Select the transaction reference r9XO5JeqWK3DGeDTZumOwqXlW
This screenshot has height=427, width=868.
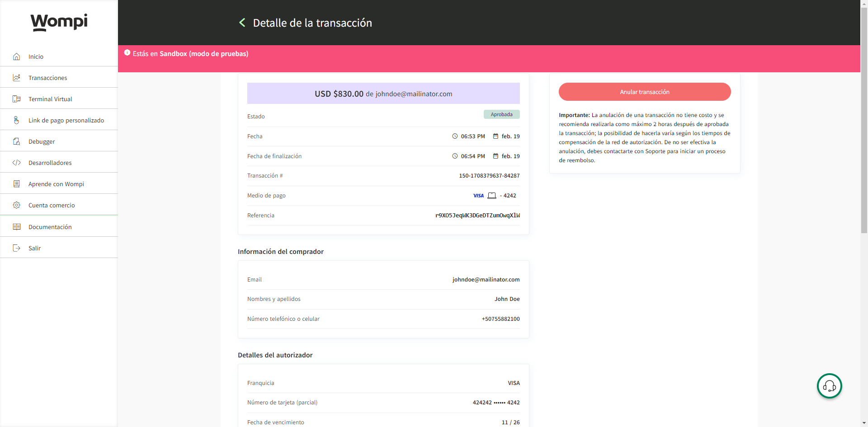coord(477,216)
